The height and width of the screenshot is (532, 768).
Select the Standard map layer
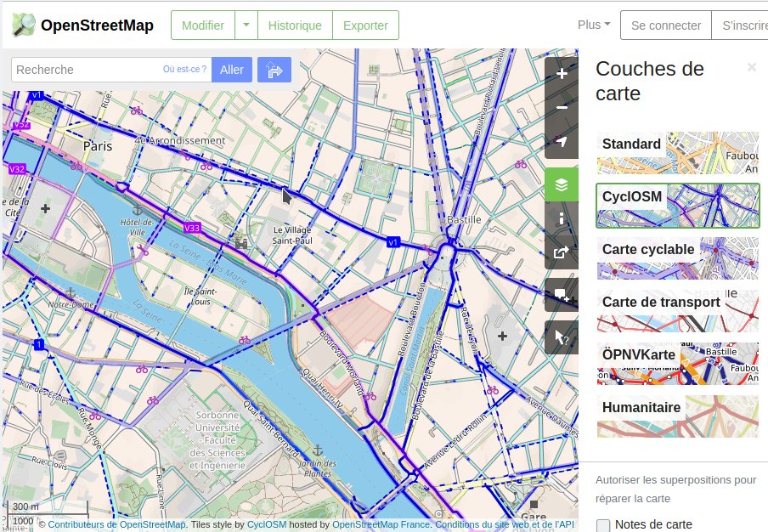click(678, 153)
